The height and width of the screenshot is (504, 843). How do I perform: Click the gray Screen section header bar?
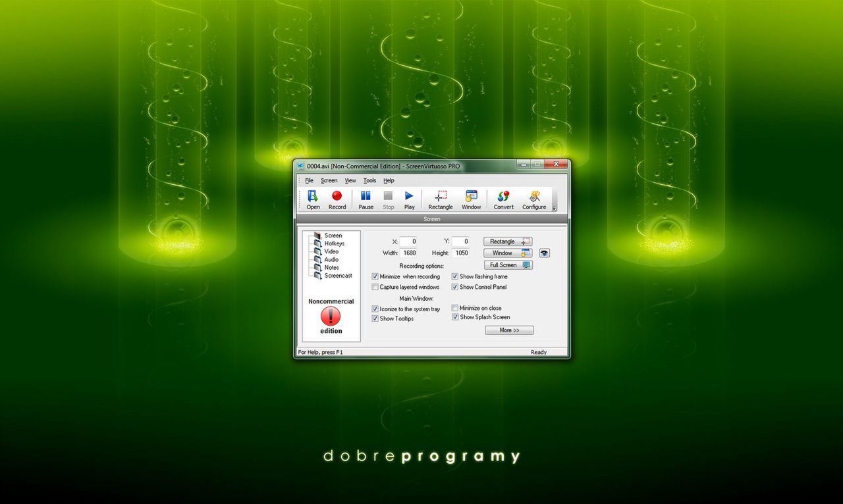coord(431,218)
